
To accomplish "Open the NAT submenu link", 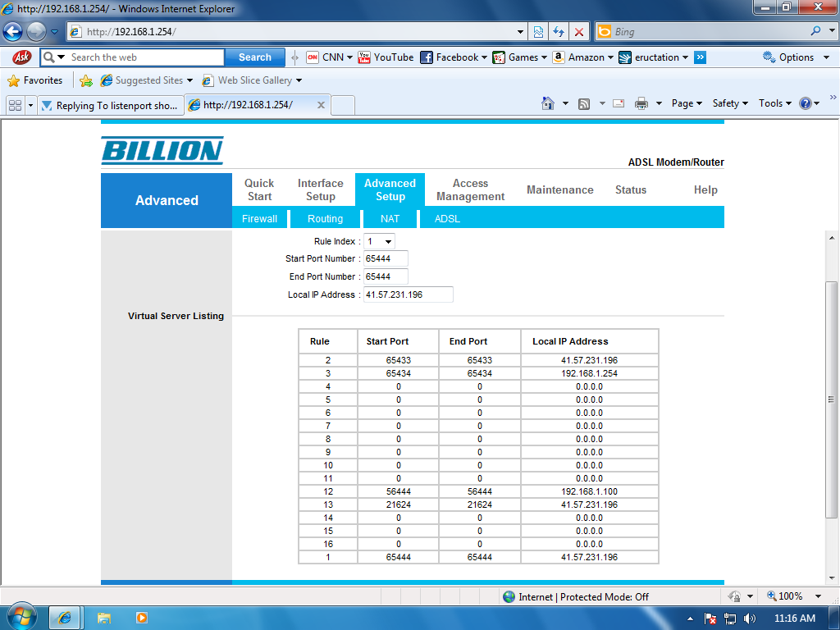I will (x=390, y=218).
